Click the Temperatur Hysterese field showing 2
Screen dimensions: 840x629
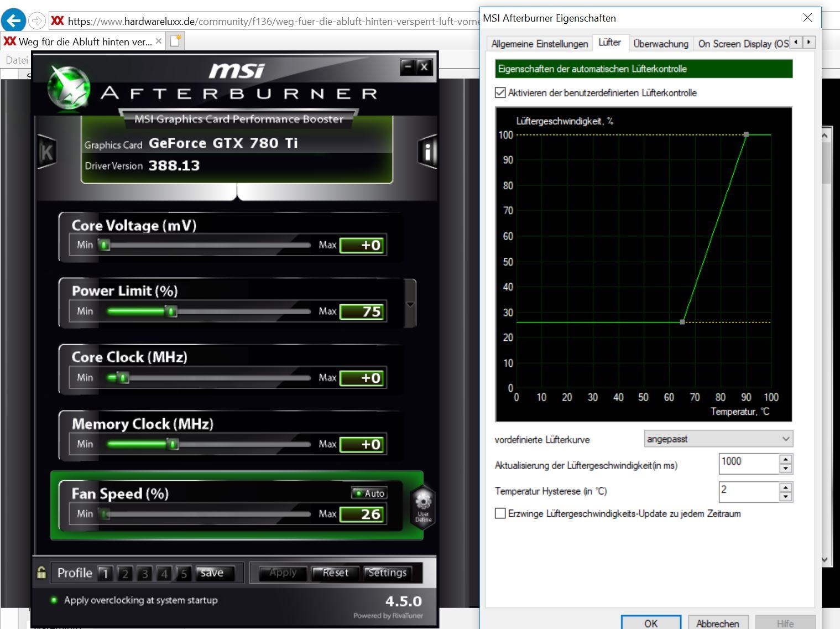pos(749,492)
